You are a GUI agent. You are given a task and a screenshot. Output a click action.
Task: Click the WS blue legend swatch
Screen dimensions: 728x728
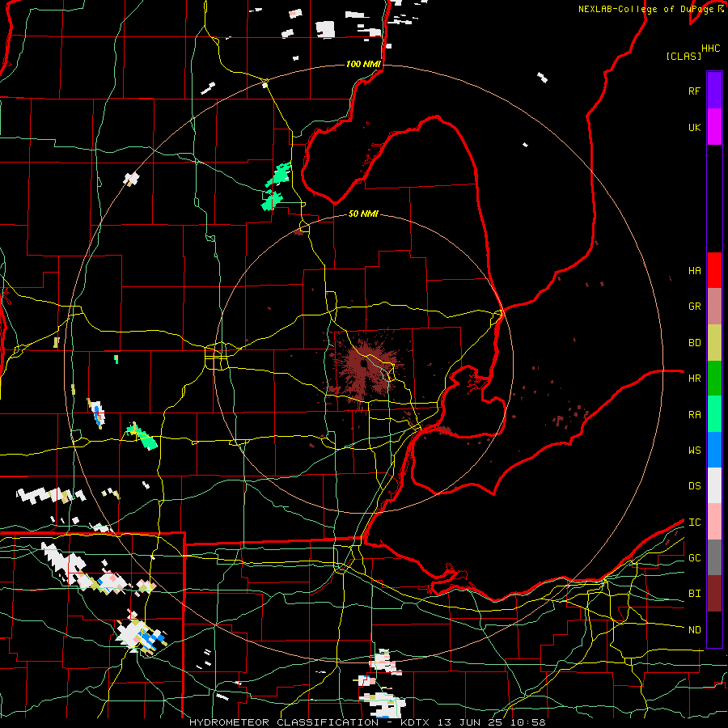pos(714,450)
